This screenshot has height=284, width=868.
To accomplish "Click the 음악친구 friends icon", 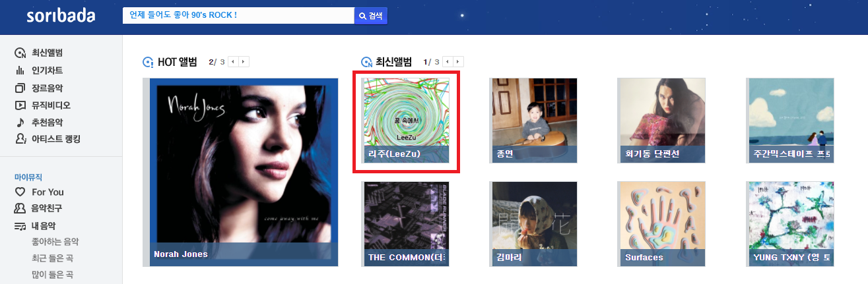I will [x=20, y=209].
